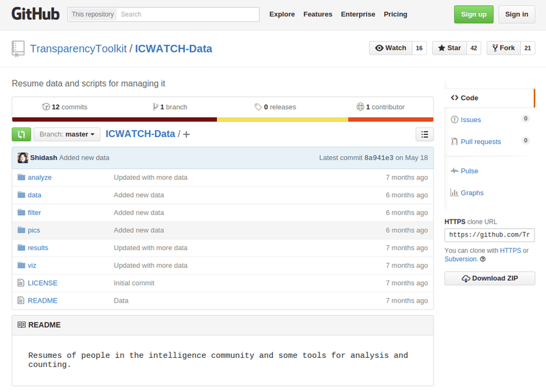Click the list view icon button
The height and width of the screenshot is (392, 546).
click(425, 134)
